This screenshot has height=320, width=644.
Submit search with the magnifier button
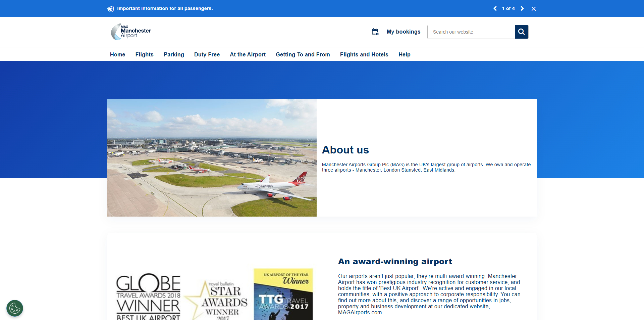click(x=522, y=32)
